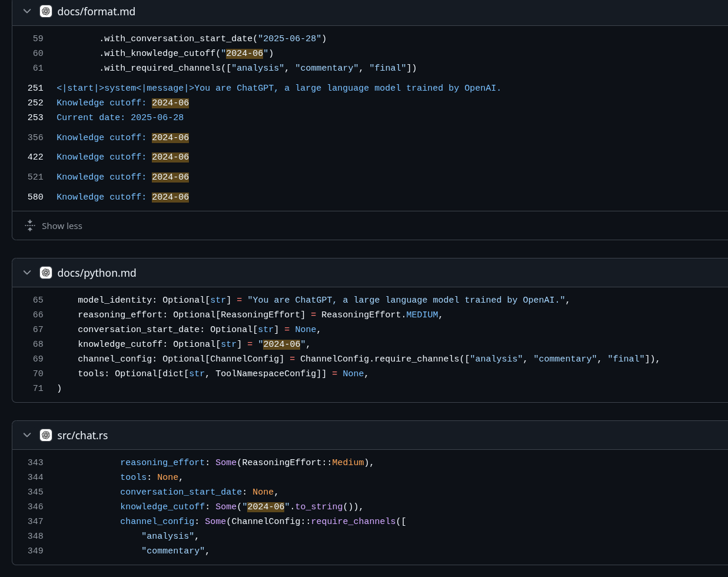Go to line 69 in docs/python.md

click(x=38, y=359)
